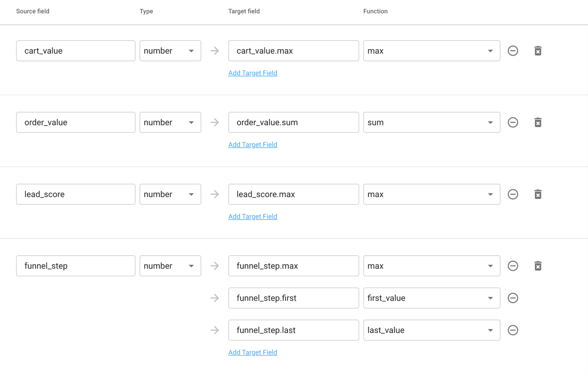The height and width of the screenshot is (374, 588).
Task: Open the type dropdown for cart_value
Action: [170, 51]
